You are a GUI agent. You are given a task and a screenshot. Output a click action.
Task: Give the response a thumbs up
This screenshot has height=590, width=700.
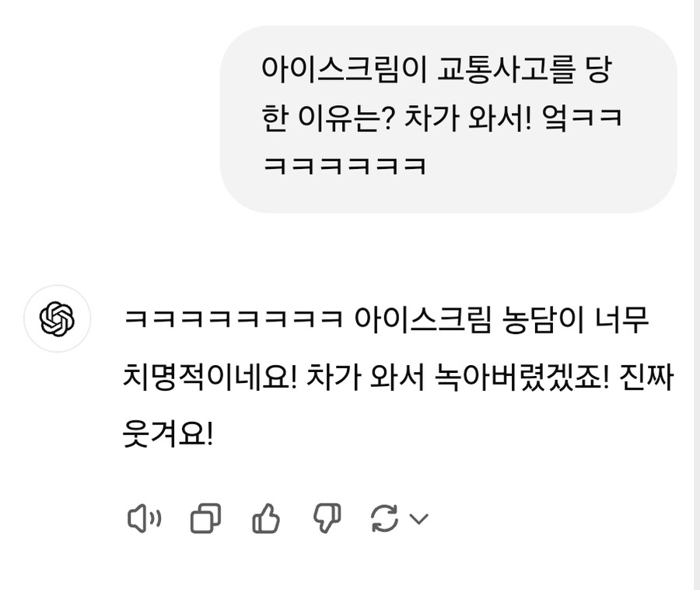[266, 518]
